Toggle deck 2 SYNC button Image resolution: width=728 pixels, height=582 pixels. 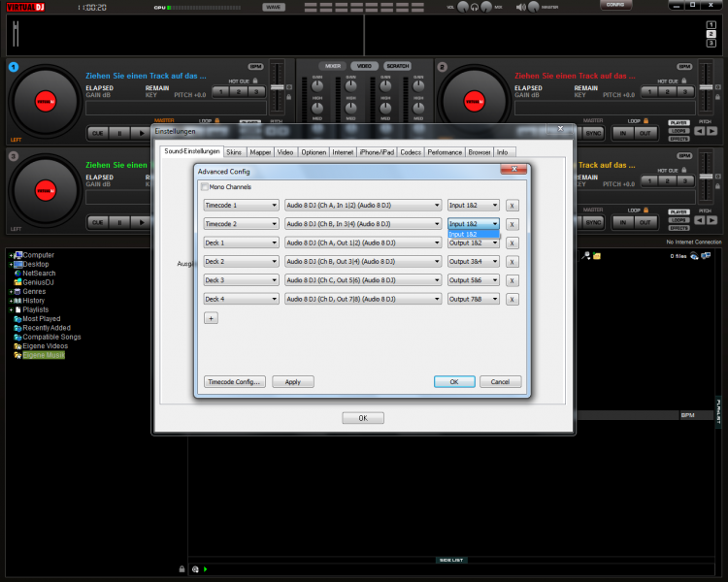click(593, 133)
